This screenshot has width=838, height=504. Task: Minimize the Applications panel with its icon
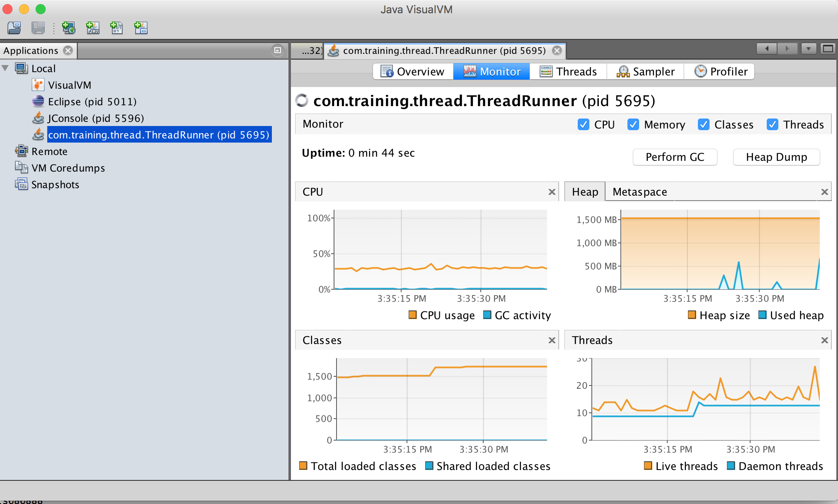278,50
